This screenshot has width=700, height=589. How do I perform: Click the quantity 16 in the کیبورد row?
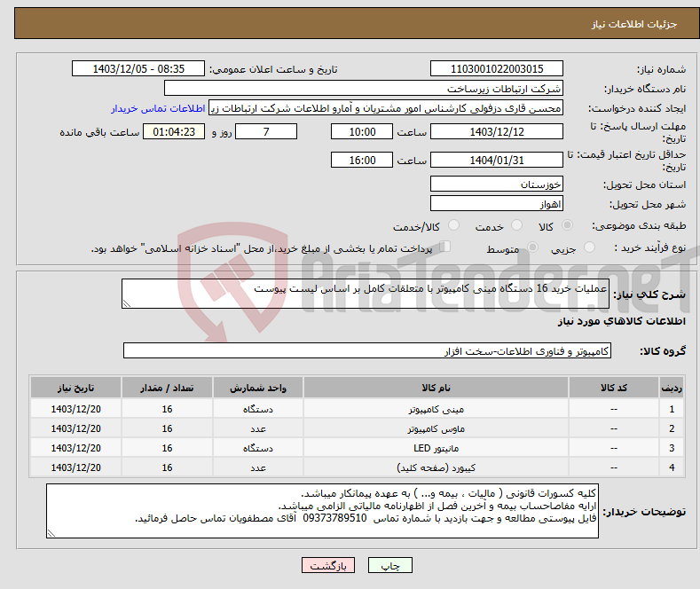point(167,467)
